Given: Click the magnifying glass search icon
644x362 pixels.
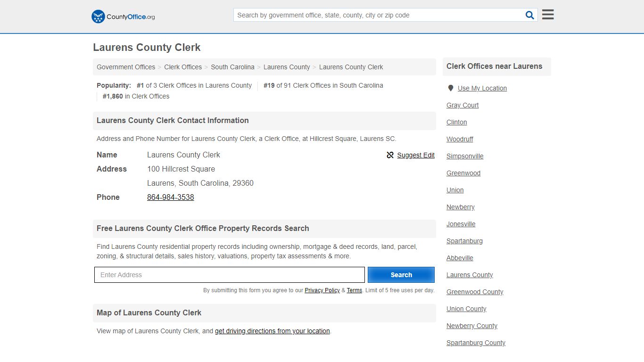Looking at the screenshot, I should tap(530, 15).
